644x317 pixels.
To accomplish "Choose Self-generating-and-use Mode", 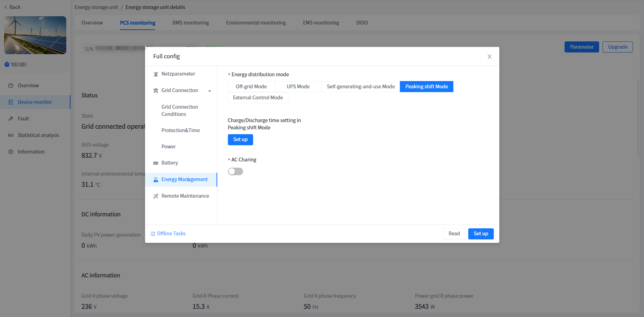I will pos(361,87).
